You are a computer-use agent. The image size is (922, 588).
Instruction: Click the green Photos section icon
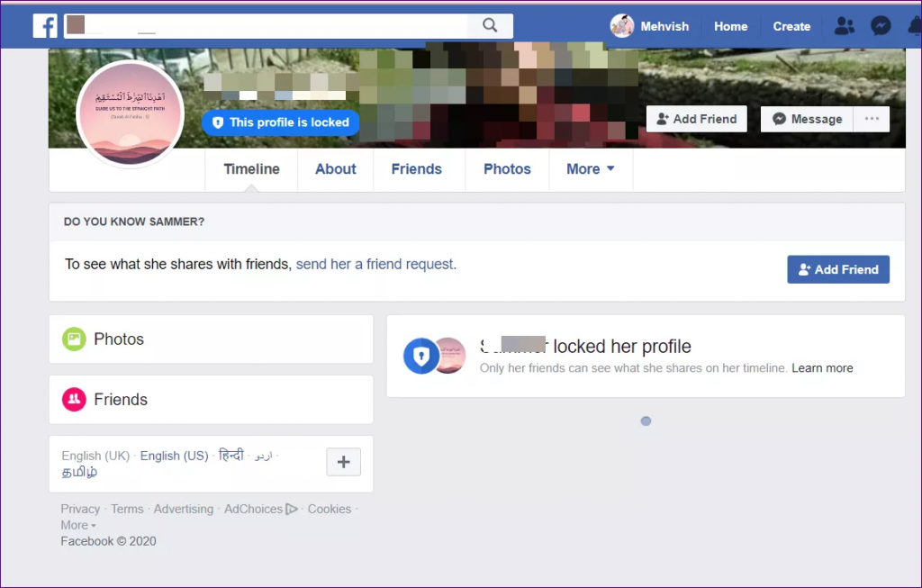pyautogui.click(x=74, y=339)
